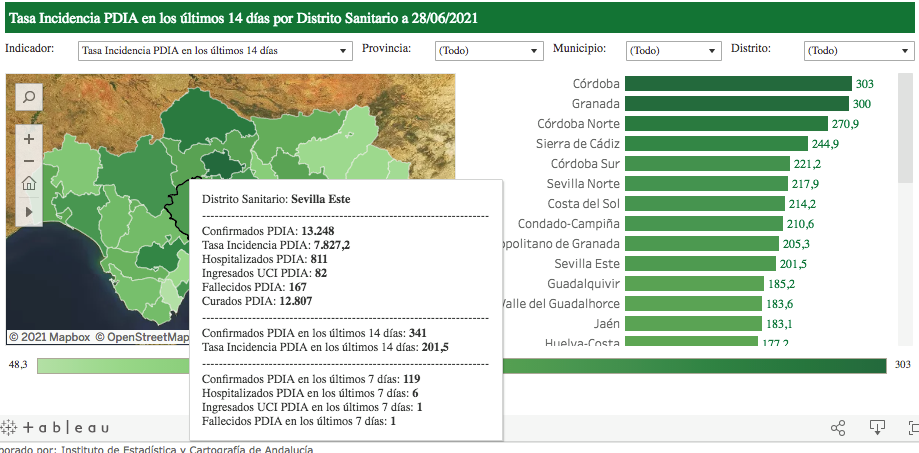This screenshot has height=453, width=919.
Task: Click the map search magnifier icon
Action: coord(29,97)
